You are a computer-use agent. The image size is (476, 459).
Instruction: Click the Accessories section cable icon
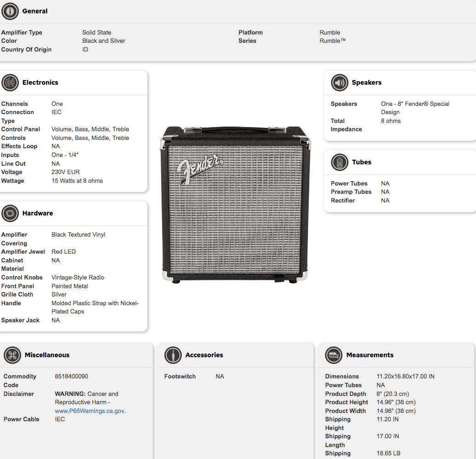tap(173, 355)
